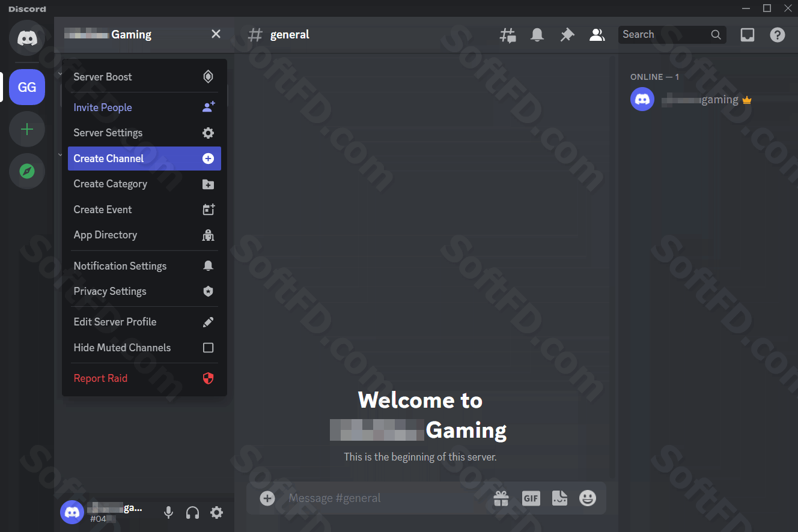Image resolution: width=798 pixels, height=532 pixels.
Task: Open channel notification settings bell in header
Action: tap(537, 35)
